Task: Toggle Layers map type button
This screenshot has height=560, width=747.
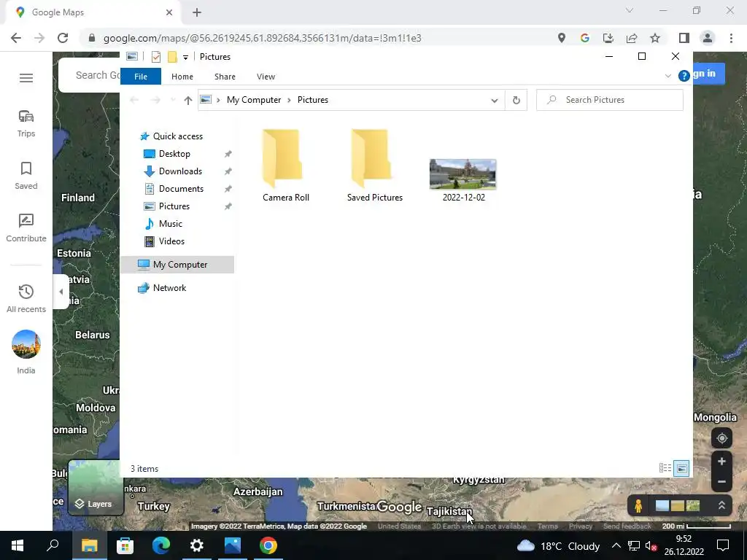Action: coord(96,488)
